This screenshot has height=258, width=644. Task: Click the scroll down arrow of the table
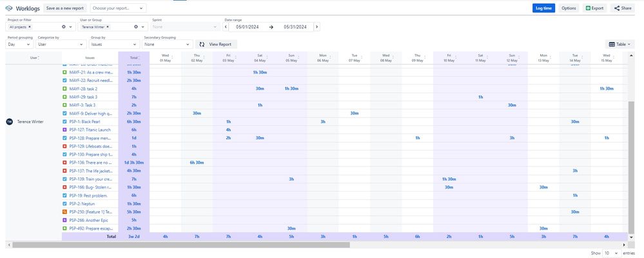(x=631, y=237)
